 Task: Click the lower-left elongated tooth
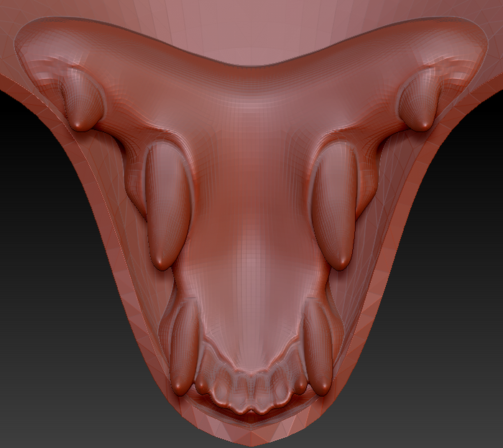(x=183, y=347)
